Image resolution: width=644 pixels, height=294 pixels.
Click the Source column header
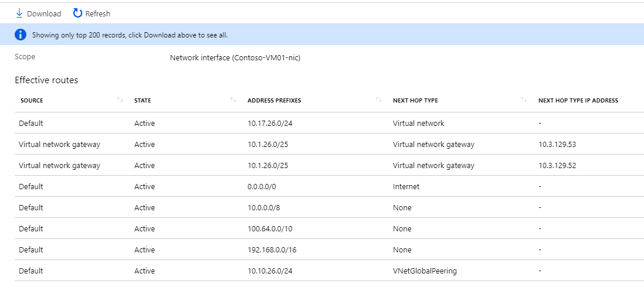pos(32,101)
